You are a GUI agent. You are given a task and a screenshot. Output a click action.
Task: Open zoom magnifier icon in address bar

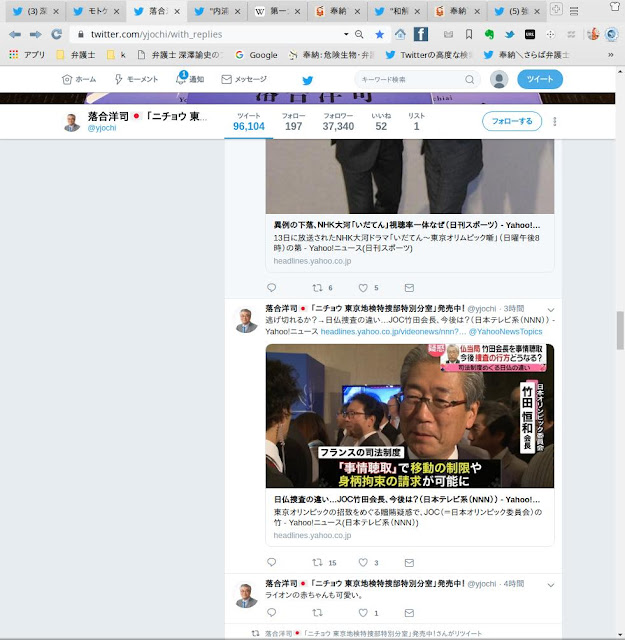tap(359, 35)
